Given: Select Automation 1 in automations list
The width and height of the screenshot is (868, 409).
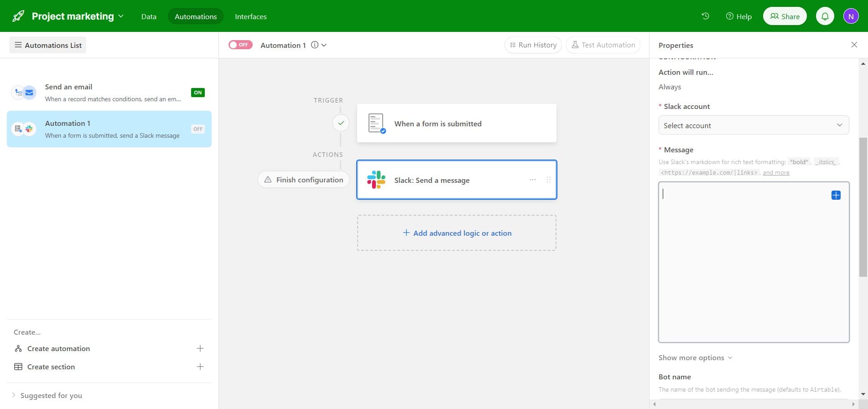Looking at the screenshot, I should point(109,129).
